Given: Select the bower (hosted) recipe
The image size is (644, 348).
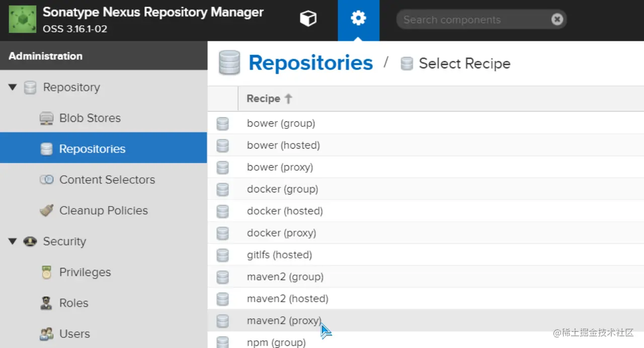Looking at the screenshot, I should coord(426,145).
